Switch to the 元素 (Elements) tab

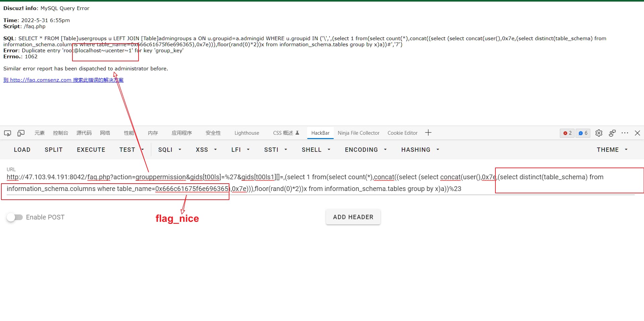tap(40, 133)
